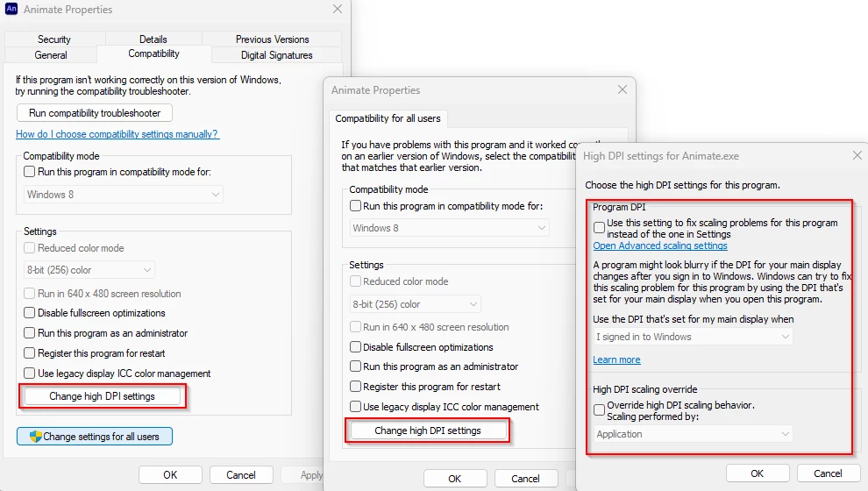Click Run compatibility troubleshooter button
This screenshot has width=868, height=491.
click(95, 113)
